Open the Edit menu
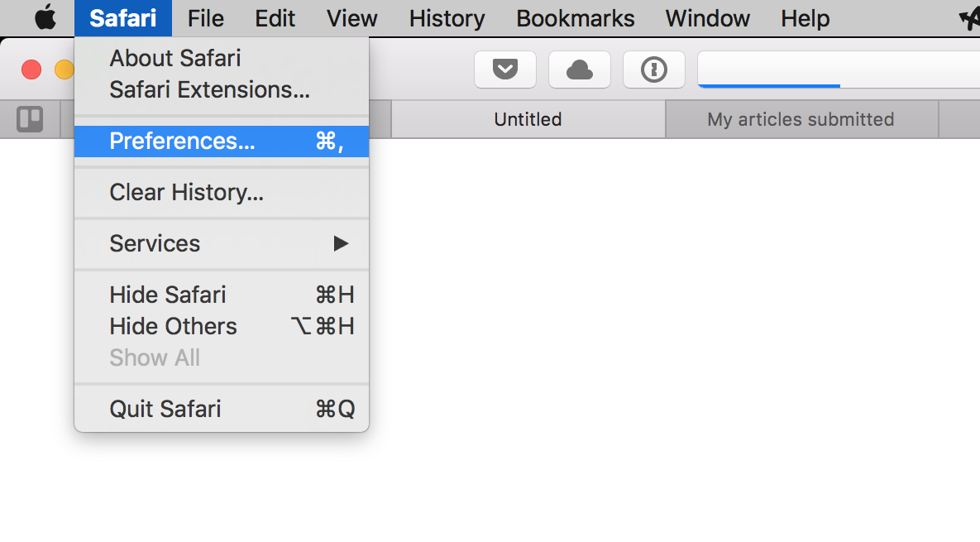Image resolution: width=980 pixels, height=542 pixels. pos(275,18)
